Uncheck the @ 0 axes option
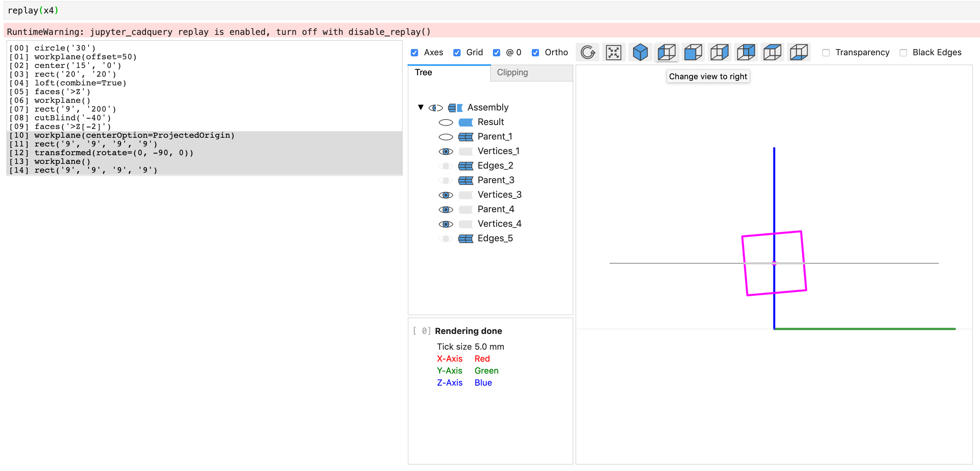The image size is (980, 471). tap(497, 52)
